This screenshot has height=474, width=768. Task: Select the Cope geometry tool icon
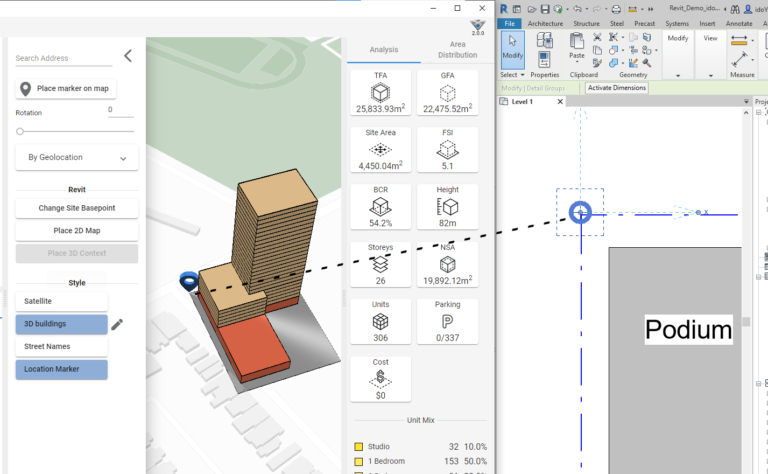(613, 37)
